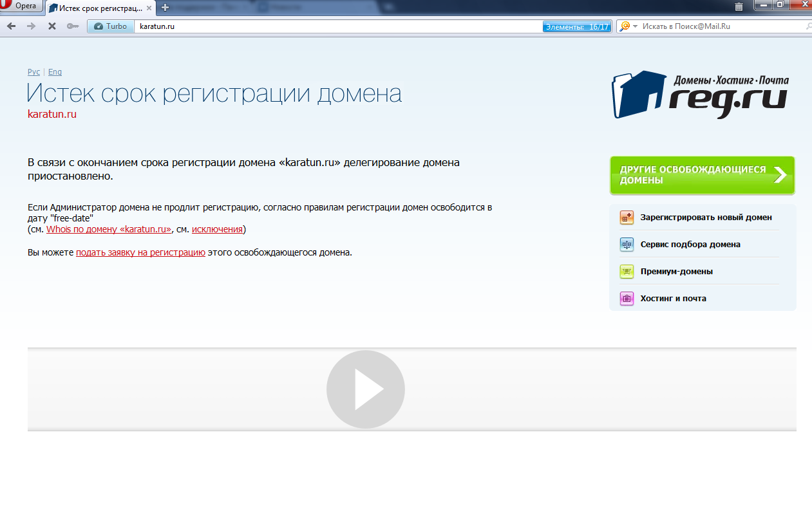This screenshot has height=513, width=812.
Task: Open the 'исключения' link
Action: (217, 229)
